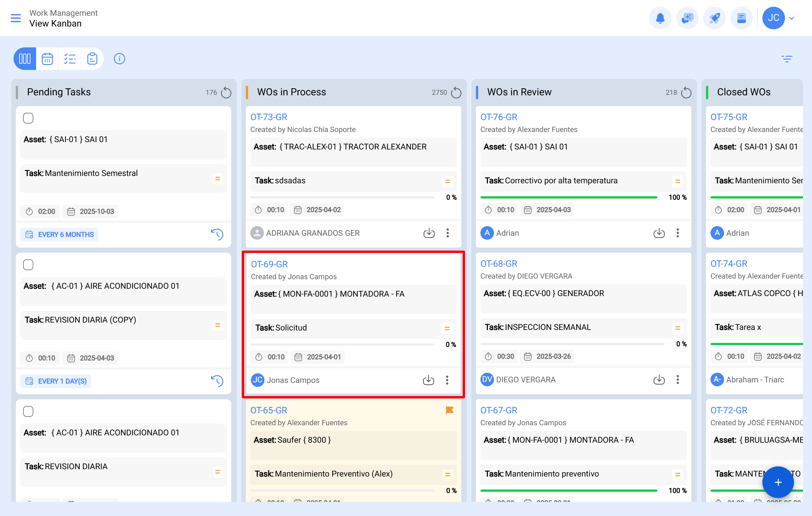Click the OT-76-GR 100% progress bar
This screenshot has height=516, width=812.
click(568, 197)
